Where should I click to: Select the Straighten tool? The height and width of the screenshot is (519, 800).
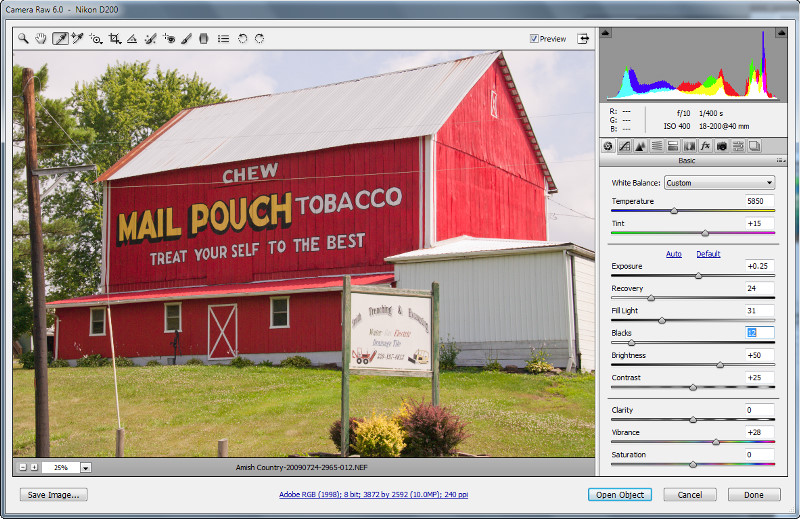click(132, 38)
